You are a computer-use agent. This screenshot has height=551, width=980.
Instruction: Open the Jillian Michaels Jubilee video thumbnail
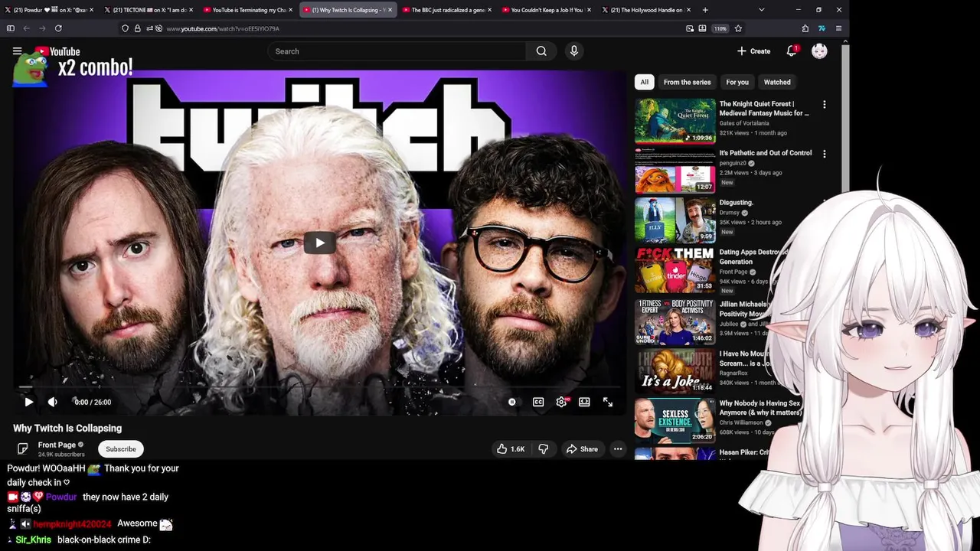coord(675,321)
